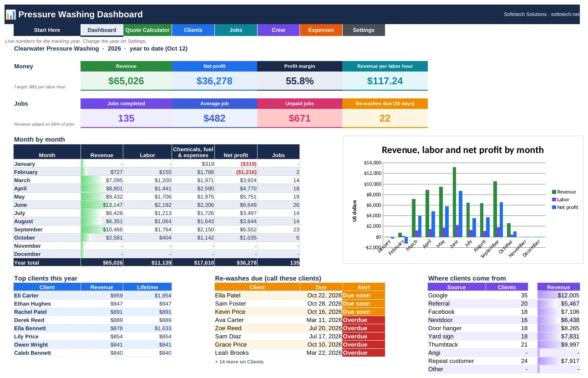Click the chart title Revenue, labor and net profit
The width and height of the screenshot is (588, 378).
[x=462, y=150]
